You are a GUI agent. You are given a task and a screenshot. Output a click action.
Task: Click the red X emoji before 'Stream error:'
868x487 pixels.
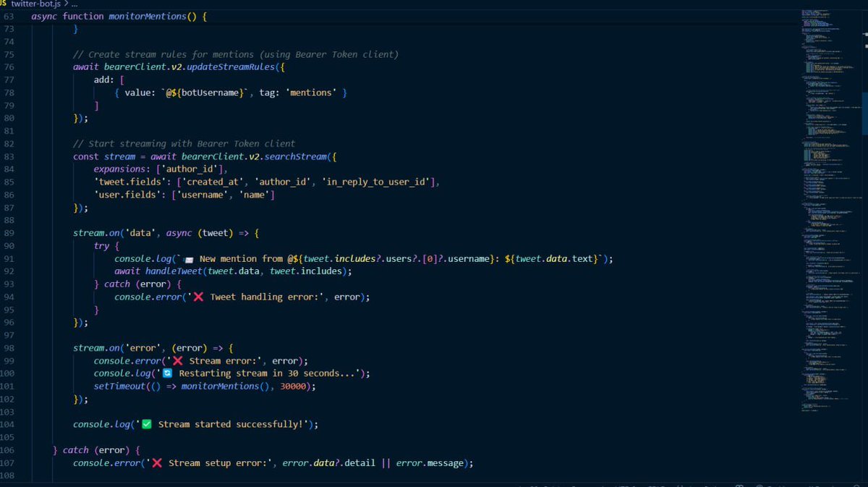point(177,360)
